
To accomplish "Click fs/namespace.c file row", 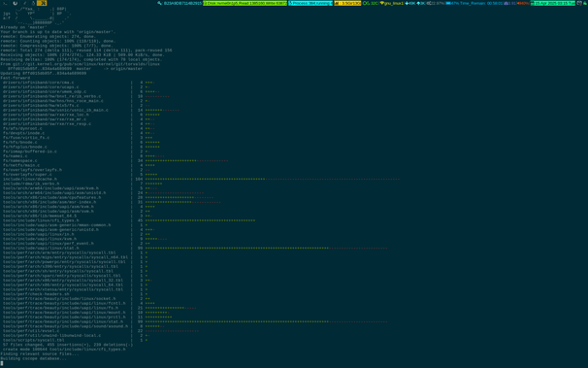I will pos(115,160).
